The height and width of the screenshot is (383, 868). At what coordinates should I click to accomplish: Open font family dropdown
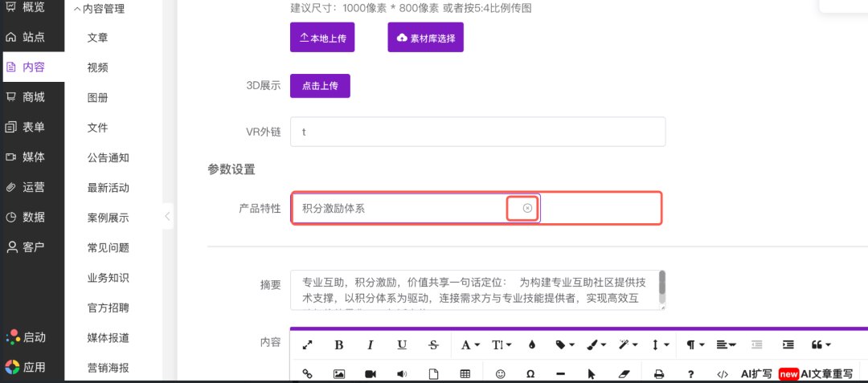pos(470,345)
